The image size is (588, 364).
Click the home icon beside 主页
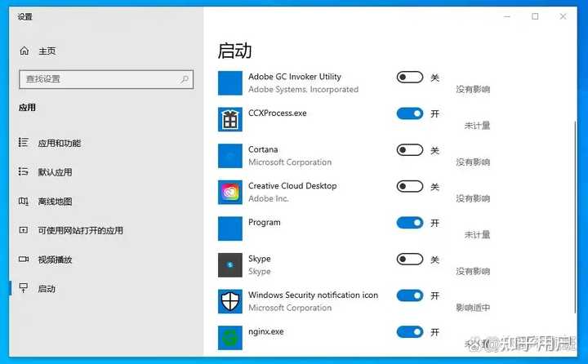click(x=24, y=51)
